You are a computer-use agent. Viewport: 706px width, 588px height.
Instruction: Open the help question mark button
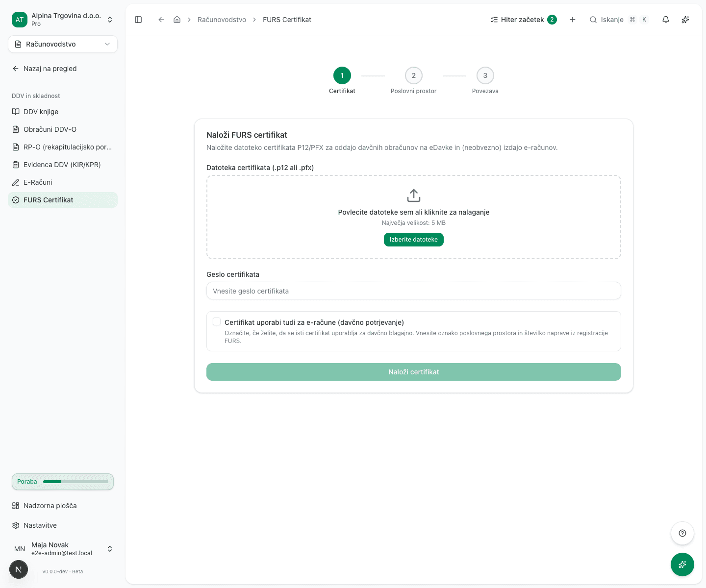point(682,533)
